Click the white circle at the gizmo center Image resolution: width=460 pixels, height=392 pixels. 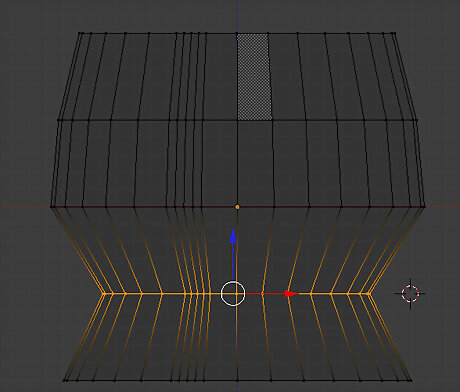click(233, 294)
